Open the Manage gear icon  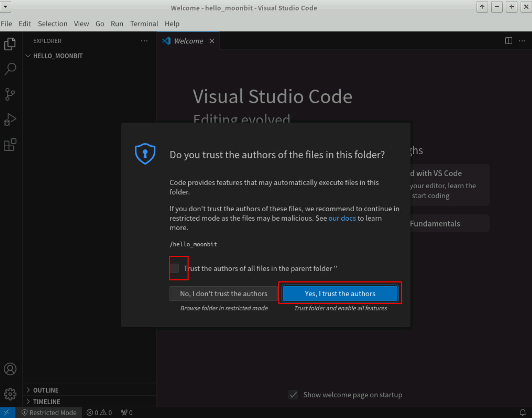coord(10,394)
